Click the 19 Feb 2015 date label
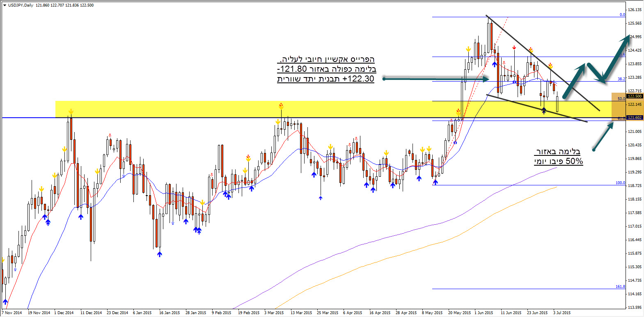 pos(249,313)
